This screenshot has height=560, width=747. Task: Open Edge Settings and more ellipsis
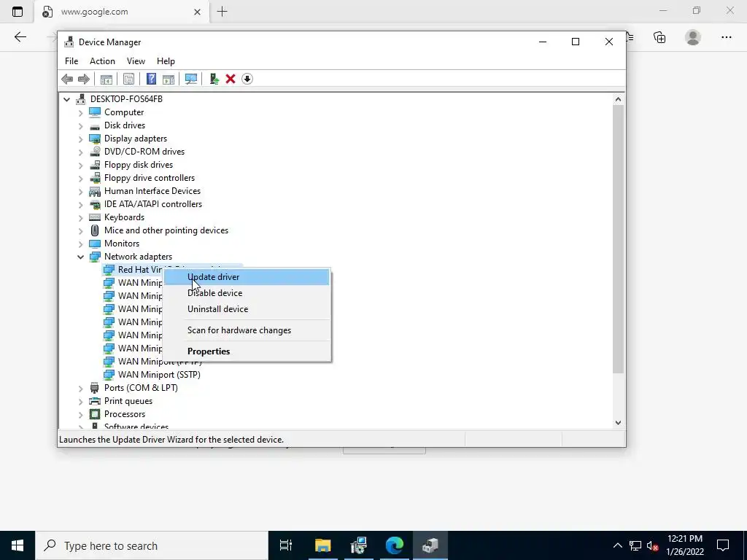click(x=726, y=37)
